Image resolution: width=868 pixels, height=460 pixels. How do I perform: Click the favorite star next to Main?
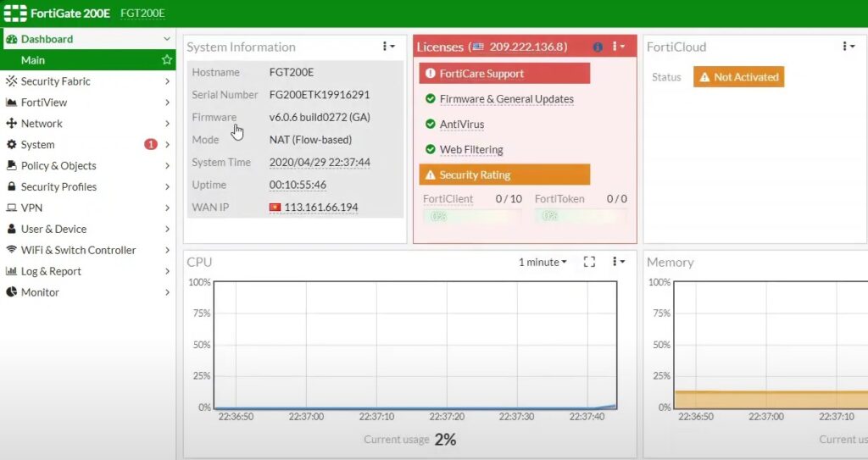point(167,60)
